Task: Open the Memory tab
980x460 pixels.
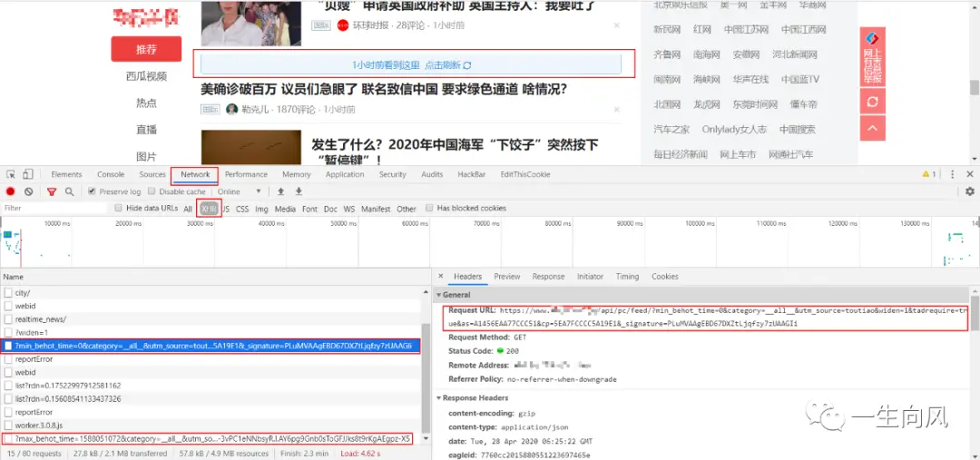Action: [296, 174]
